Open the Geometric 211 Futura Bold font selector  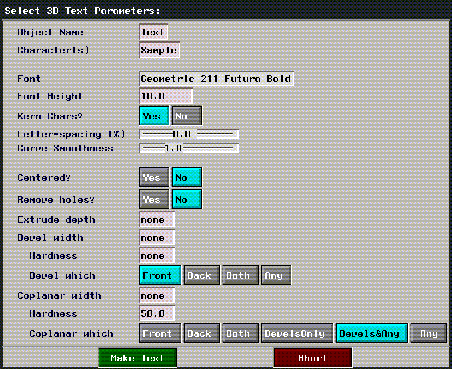pos(216,79)
